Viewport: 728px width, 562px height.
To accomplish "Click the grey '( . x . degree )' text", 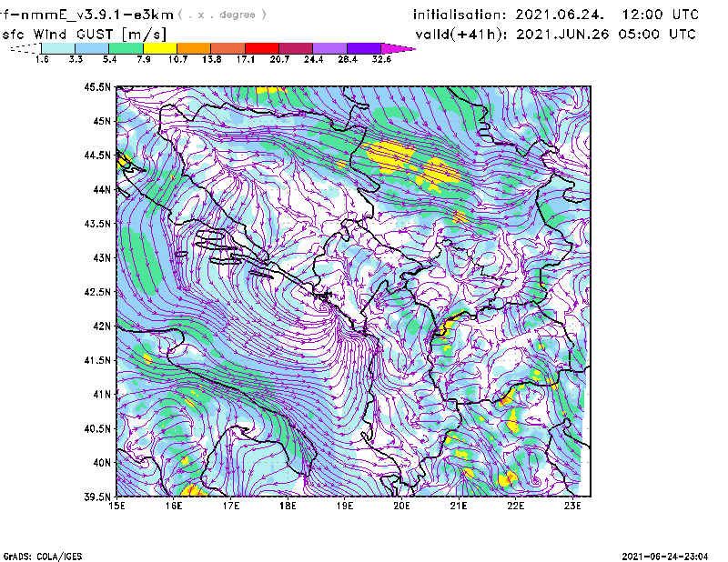I will [222, 15].
